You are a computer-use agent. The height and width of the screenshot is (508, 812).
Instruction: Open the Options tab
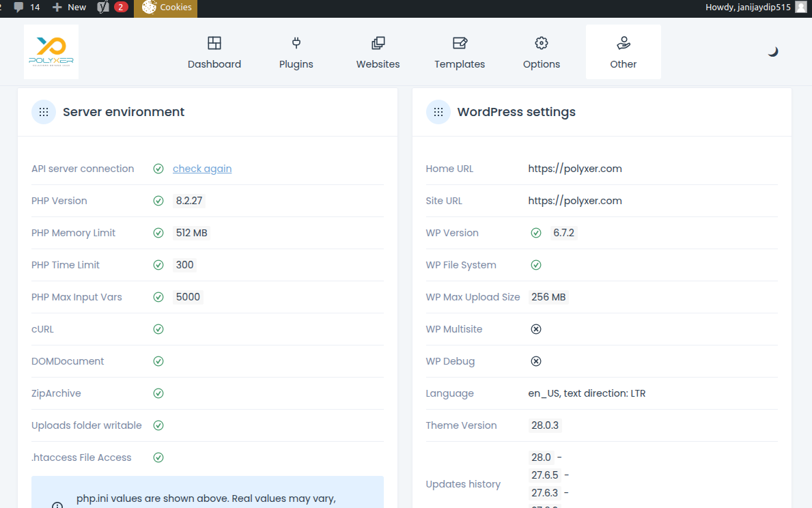542,53
